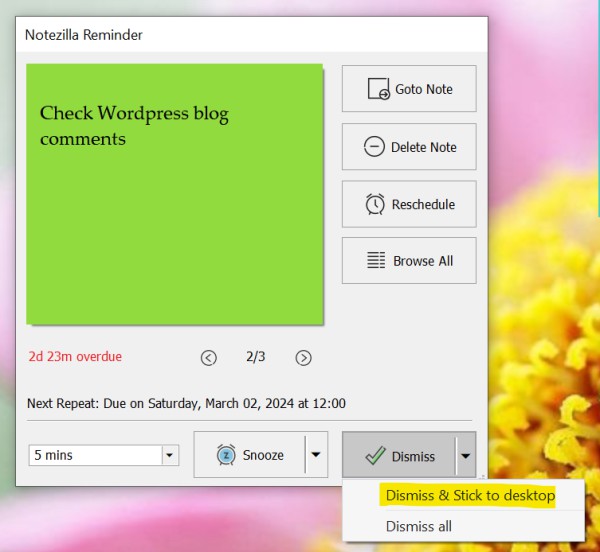Click the Reschedule button
This screenshot has height=552, width=600.
[409, 204]
